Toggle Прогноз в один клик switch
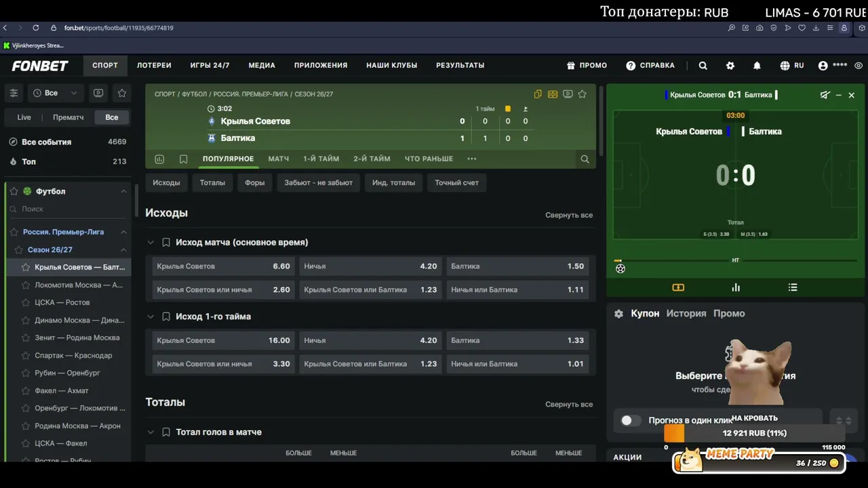This screenshot has width=868, height=488. click(631, 421)
